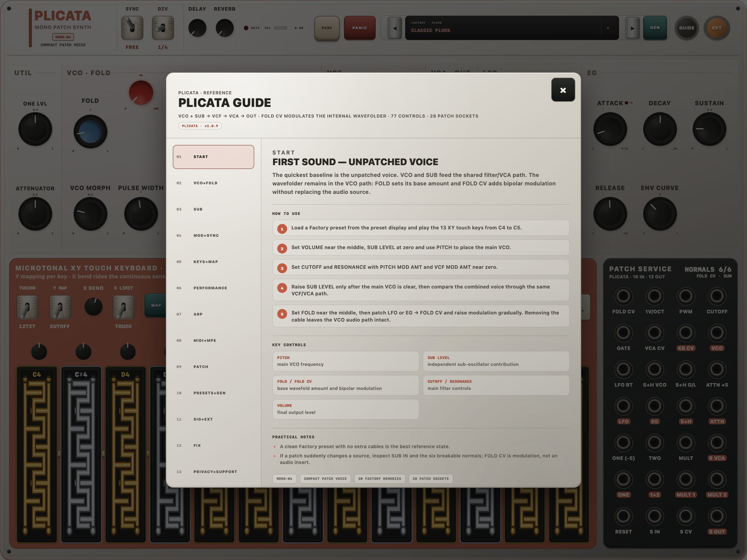Click the DELAY knob
747x560 pixels.
[197, 28]
